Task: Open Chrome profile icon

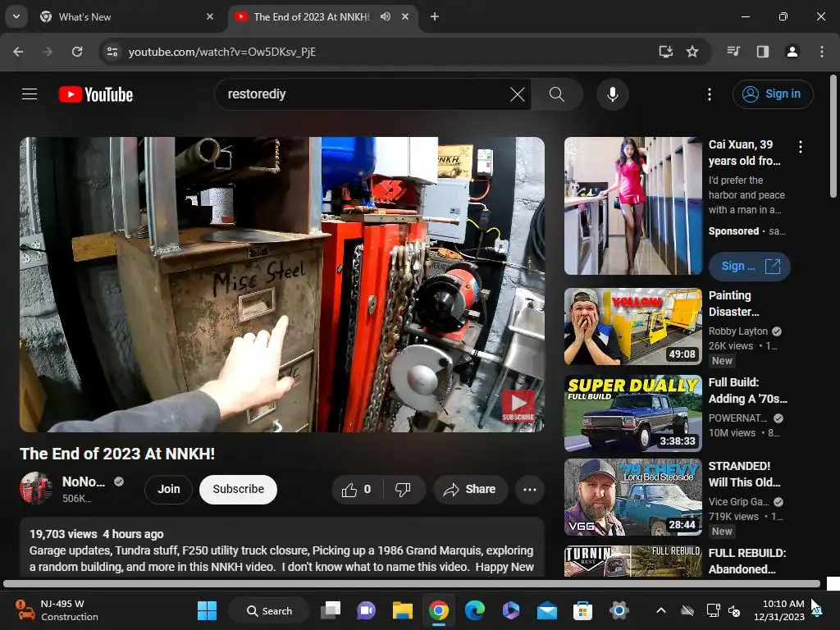Action: [x=792, y=52]
